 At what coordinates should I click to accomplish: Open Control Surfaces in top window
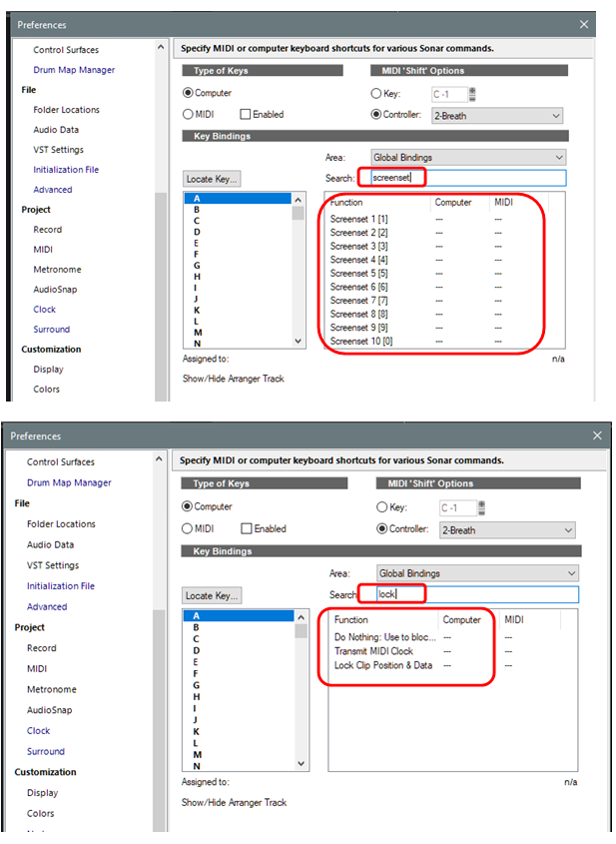pos(66,50)
